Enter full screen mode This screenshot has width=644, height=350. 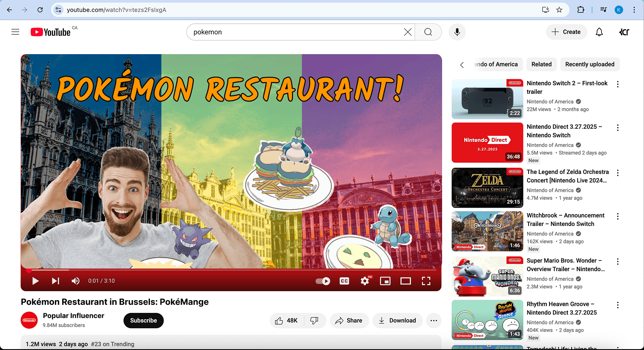426,281
